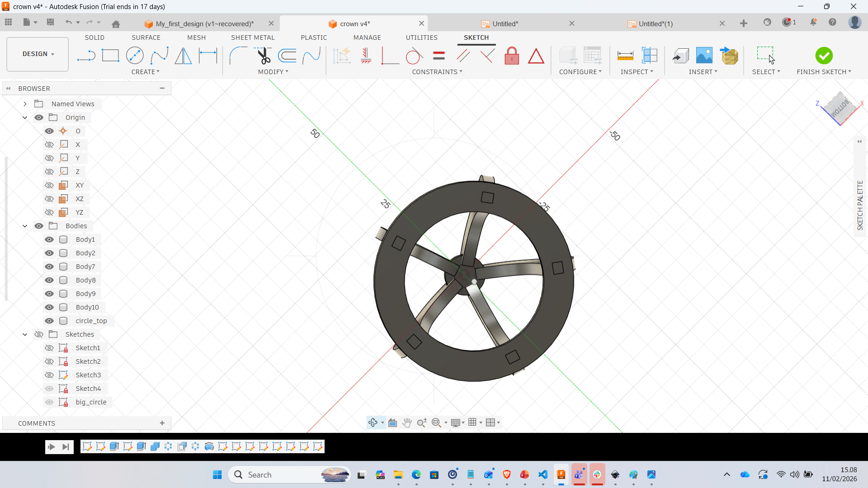868x488 pixels.
Task: Select the Center Diameter Circle tool
Action: click(x=135, y=56)
